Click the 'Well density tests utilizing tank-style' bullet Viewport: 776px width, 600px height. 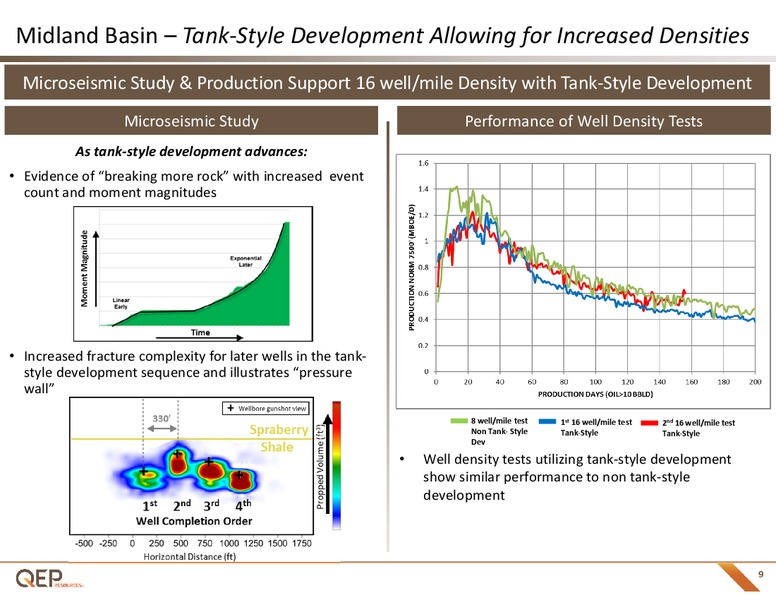click(x=577, y=477)
